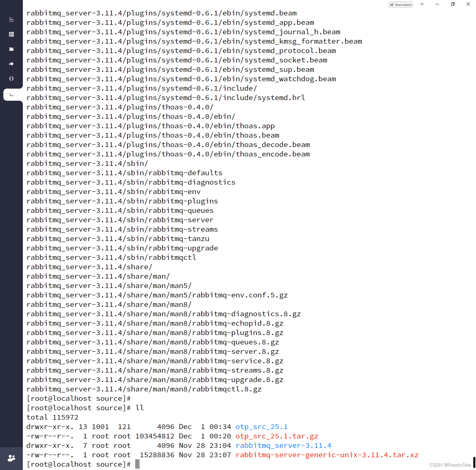The image size is (476, 470).
Task: Click the rabbitmq_server-3.11.4 directory name in listing
Action: click(283, 445)
